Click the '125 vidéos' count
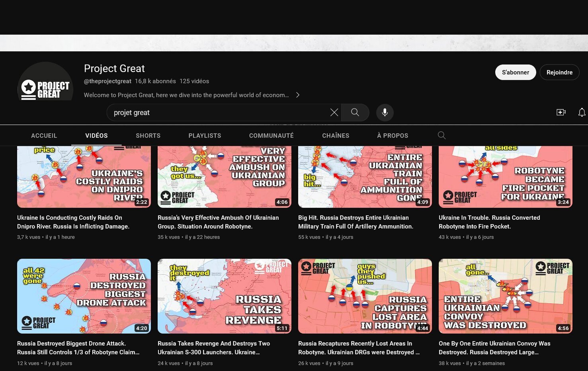Image resolution: width=588 pixels, height=371 pixels. pyautogui.click(x=194, y=81)
